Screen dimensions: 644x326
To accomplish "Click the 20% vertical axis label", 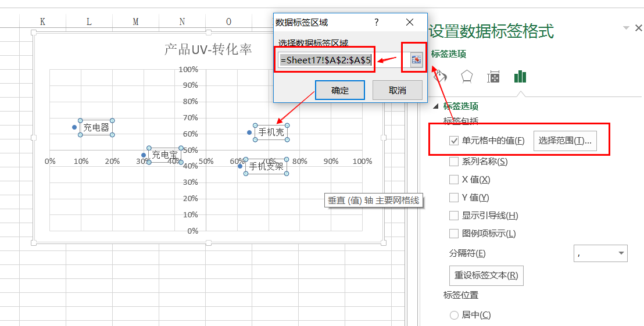I will coord(191,198).
